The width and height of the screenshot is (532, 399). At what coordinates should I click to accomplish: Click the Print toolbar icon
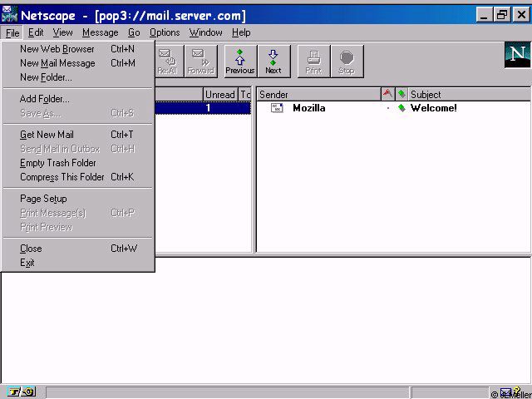click(x=313, y=62)
